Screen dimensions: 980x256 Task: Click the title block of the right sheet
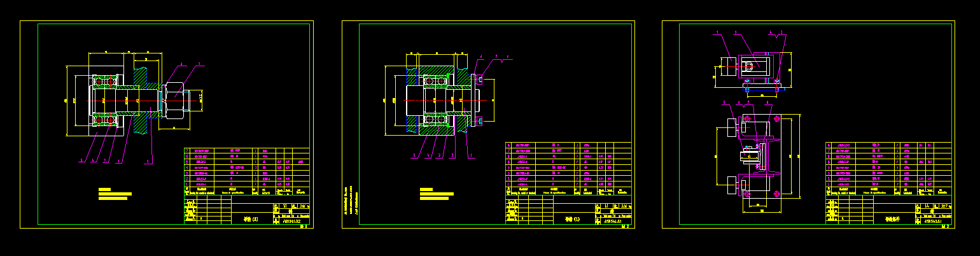(x=888, y=210)
